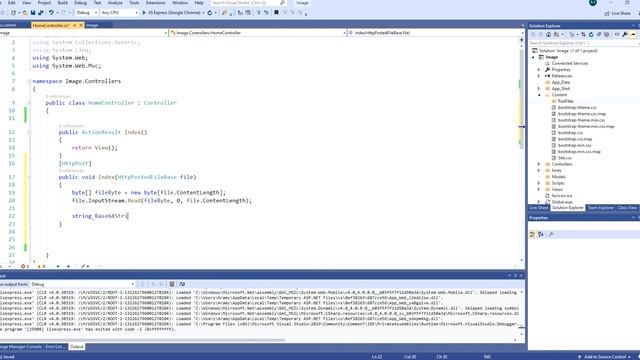Click the Search Solution Explorer field
The image size is (640, 360).
click(584, 43)
